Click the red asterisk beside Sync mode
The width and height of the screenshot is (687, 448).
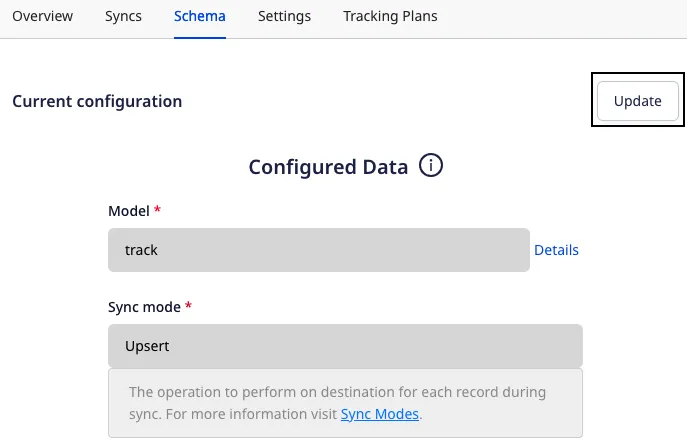point(188,305)
